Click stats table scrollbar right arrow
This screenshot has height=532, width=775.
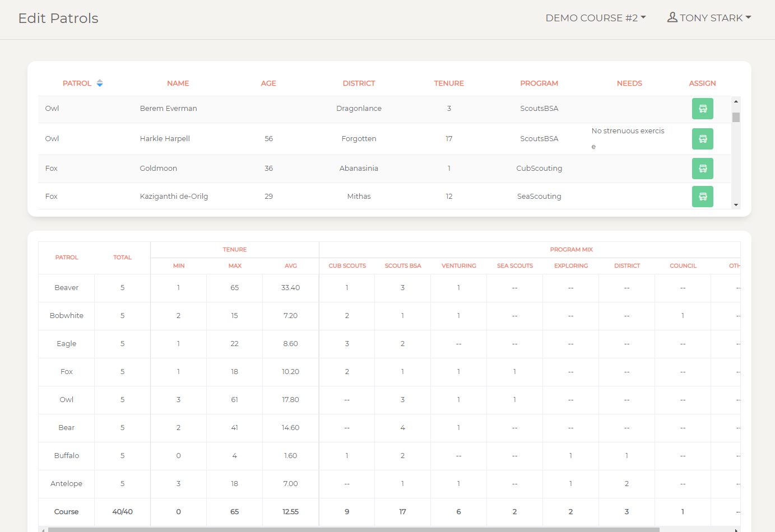click(737, 530)
